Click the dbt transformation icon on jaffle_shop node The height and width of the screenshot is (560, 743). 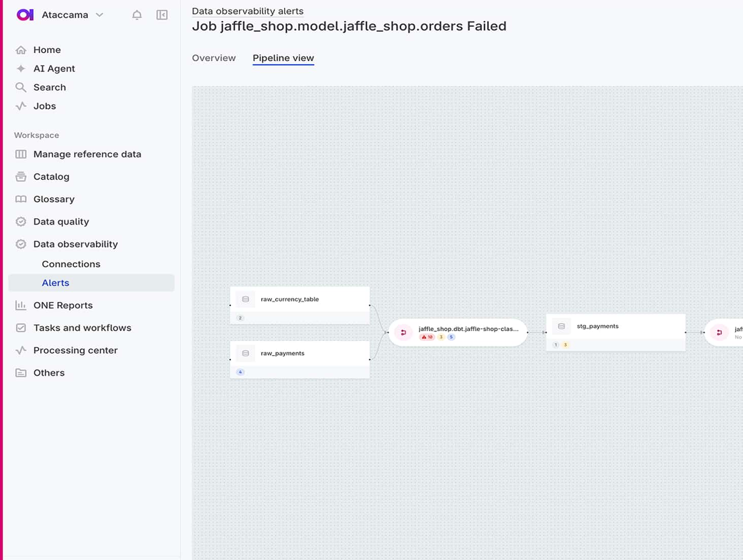(403, 332)
